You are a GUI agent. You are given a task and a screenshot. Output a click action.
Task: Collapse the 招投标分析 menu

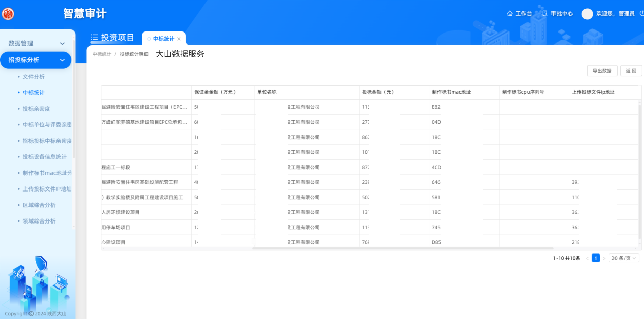point(36,60)
